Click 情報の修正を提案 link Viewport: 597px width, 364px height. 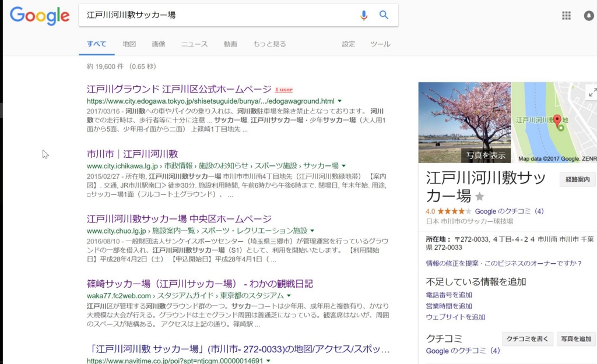452,263
